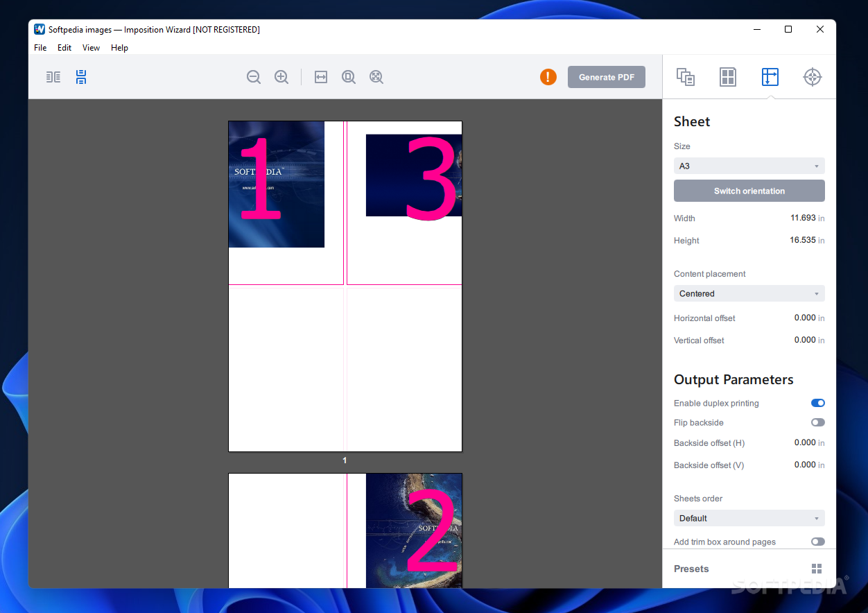Open the View menu
Viewport: 868px width, 613px height.
point(91,48)
